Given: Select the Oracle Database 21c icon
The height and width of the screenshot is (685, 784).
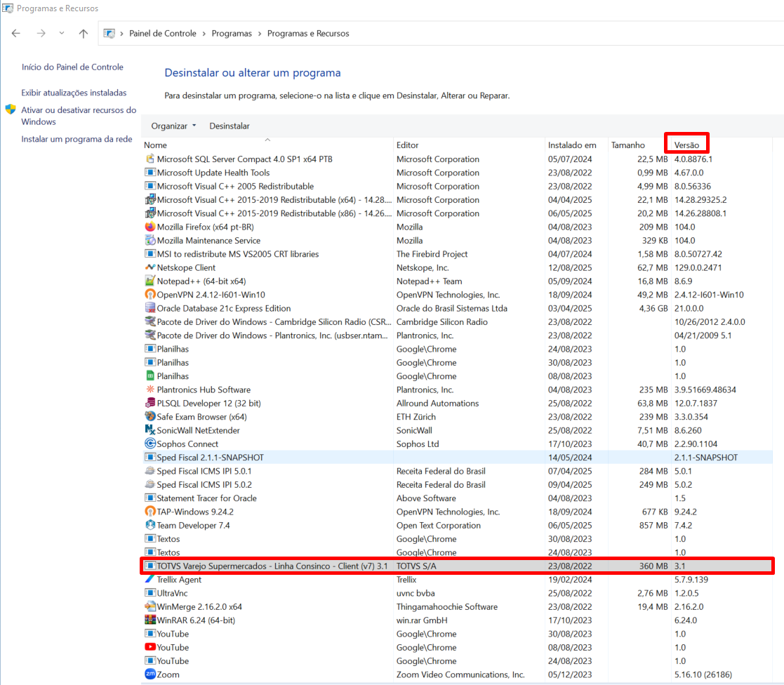Looking at the screenshot, I should [x=150, y=307].
